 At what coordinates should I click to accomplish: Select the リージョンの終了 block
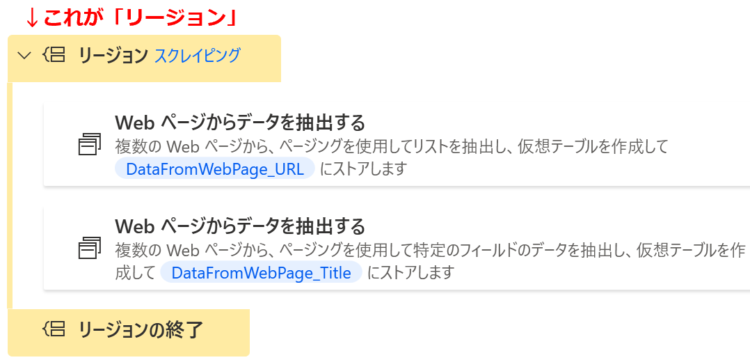[x=129, y=332]
